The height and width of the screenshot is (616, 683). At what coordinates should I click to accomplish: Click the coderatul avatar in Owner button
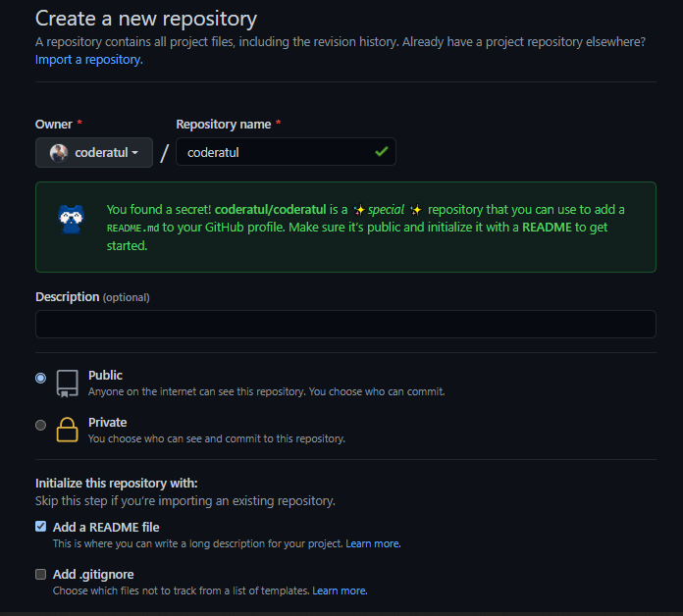tap(59, 153)
